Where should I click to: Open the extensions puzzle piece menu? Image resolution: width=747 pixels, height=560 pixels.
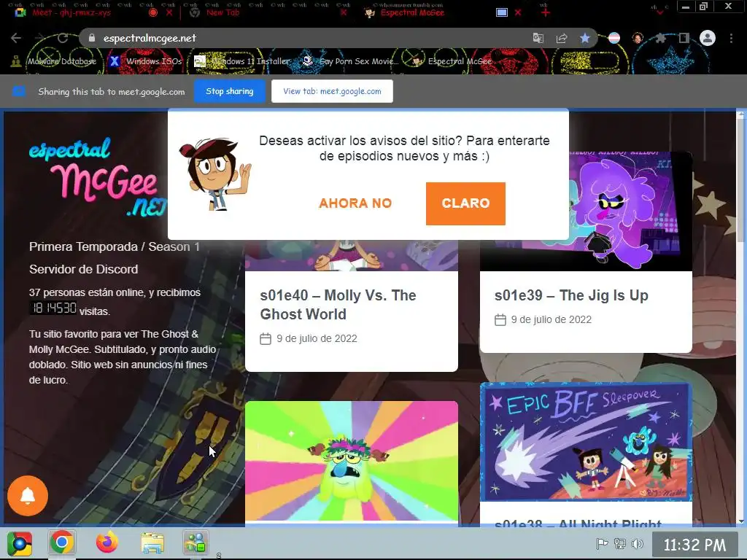coord(661,38)
